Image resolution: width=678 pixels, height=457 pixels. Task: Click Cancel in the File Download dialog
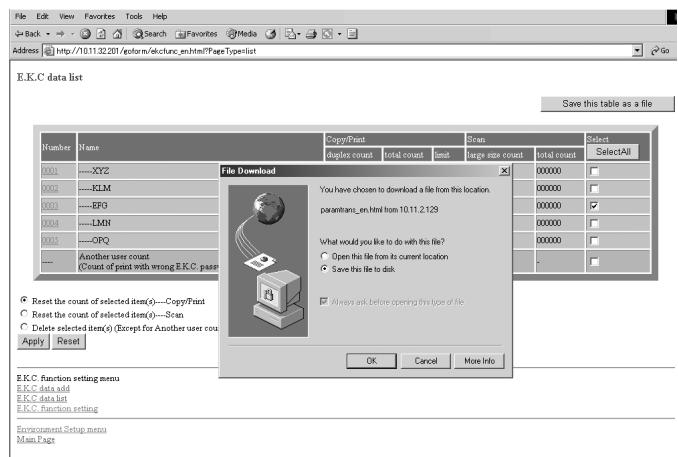coord(426,361)
